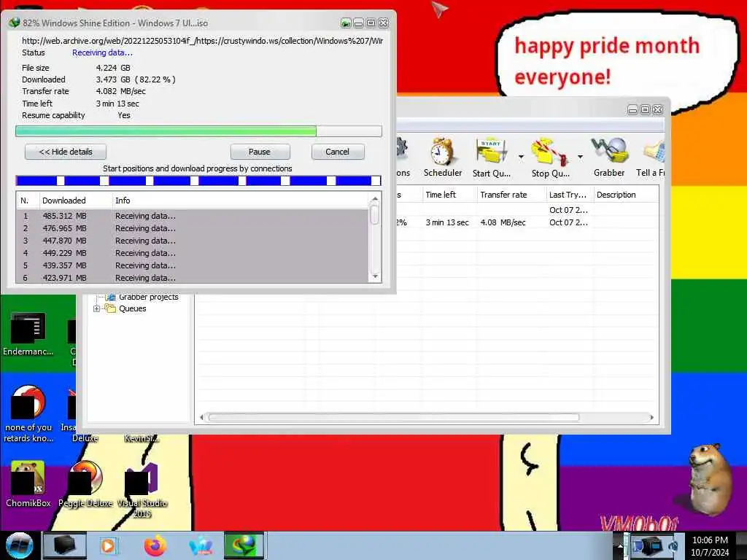Click the tray icon in download dialog title bar
747x560 pixels.
346,23
